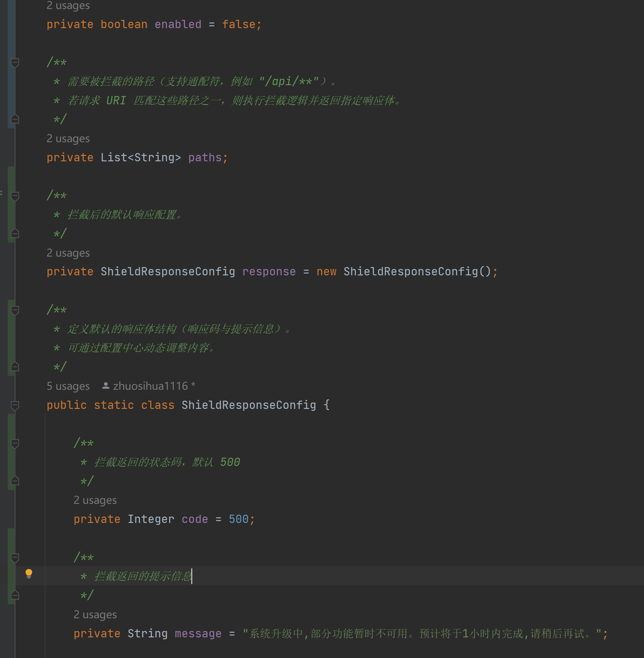Image resolution: width=644 pixels, height=658 pixels.
Task: Place cursor on the ShieldResponseConfig class name
Action: [249, 405]
